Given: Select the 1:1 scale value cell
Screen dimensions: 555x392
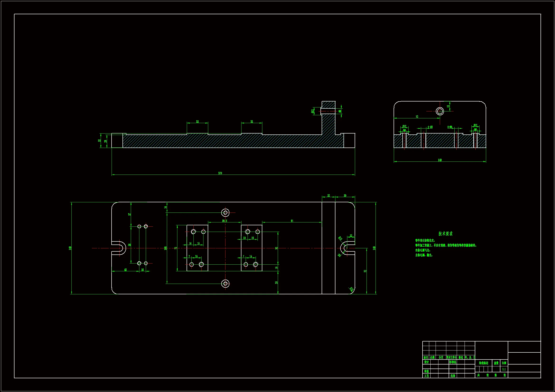Looking at the screenshot, I should click(x=504, y=369).
